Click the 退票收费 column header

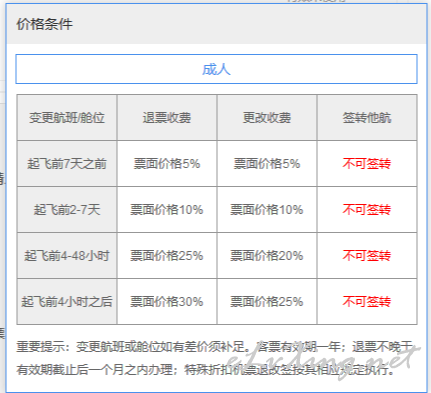(x=167, y=118)
